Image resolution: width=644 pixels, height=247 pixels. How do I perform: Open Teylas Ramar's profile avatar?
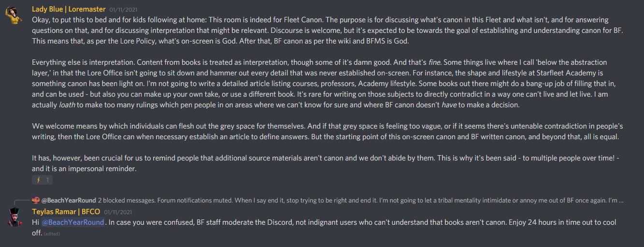14,218
